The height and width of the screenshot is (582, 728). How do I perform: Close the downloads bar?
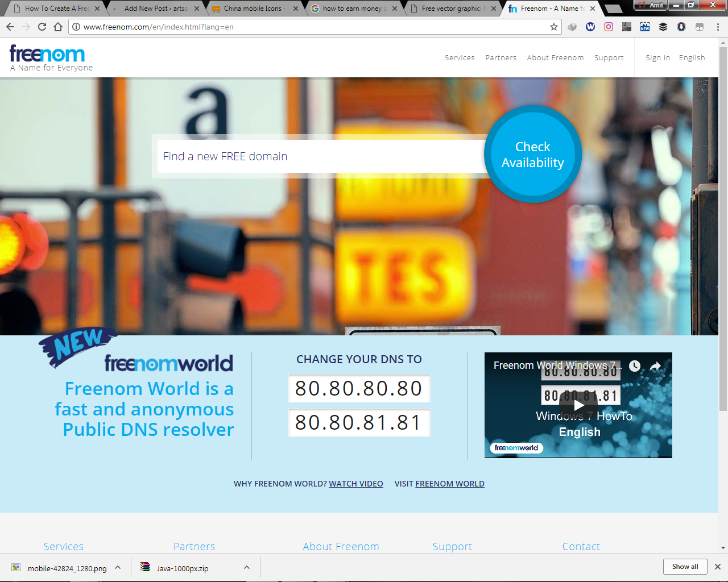[718, 567]
